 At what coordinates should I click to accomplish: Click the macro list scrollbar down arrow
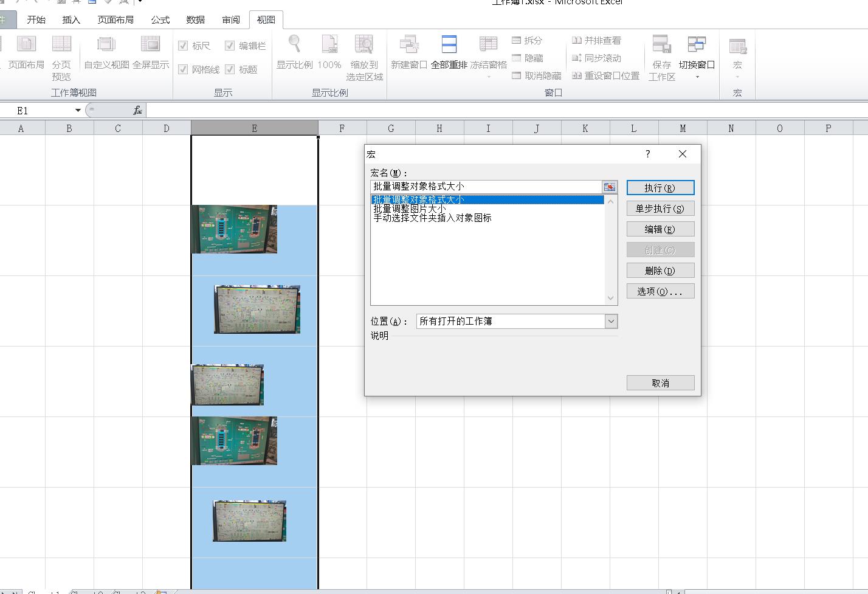(x=610, y=298)
